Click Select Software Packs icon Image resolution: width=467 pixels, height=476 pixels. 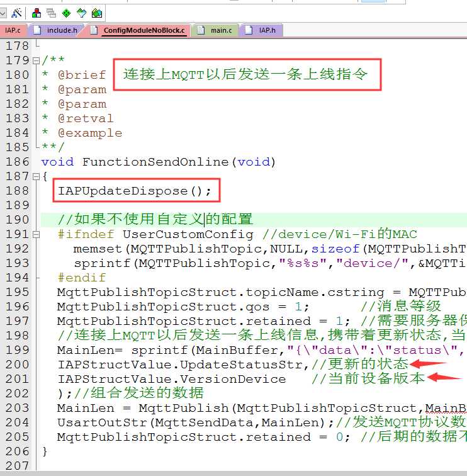[x=81, y=13]
